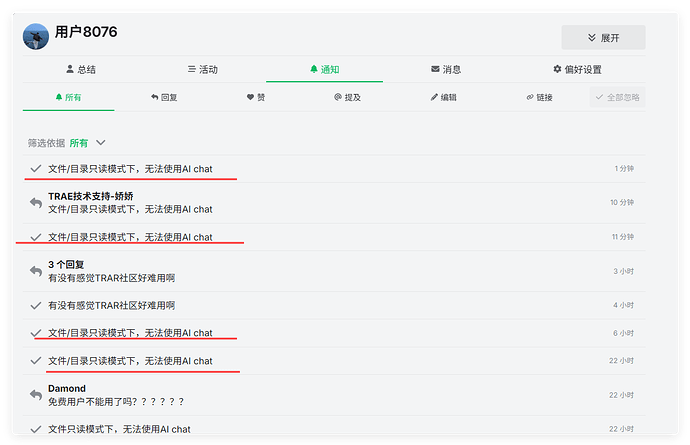690x445 pixels.
Task: Click the check icon on the 6 小时 notification
Action: click(x=36, y=333)
